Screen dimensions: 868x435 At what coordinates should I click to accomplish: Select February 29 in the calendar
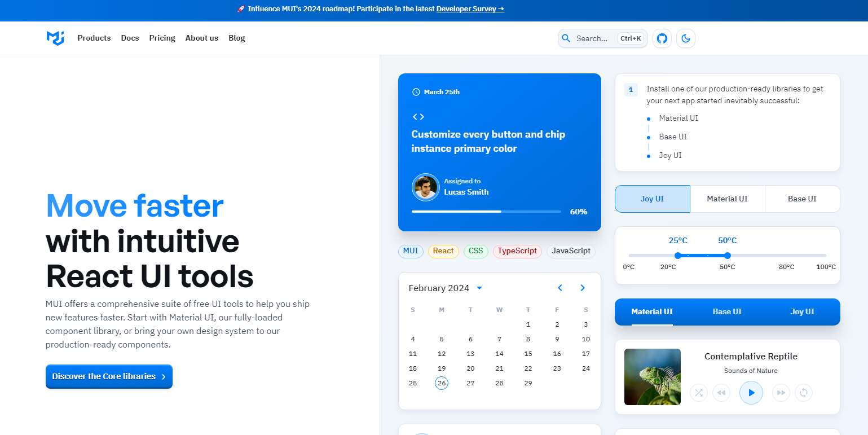[528, 383]
